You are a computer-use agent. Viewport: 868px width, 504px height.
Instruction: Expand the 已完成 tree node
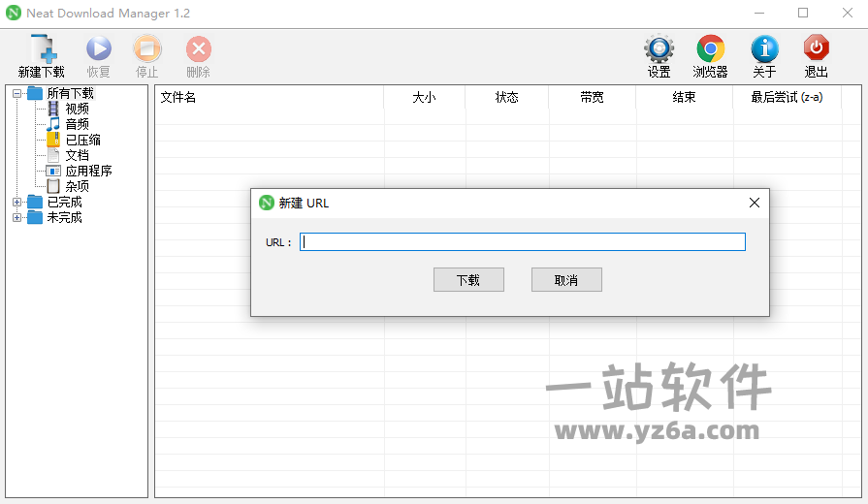17,203
